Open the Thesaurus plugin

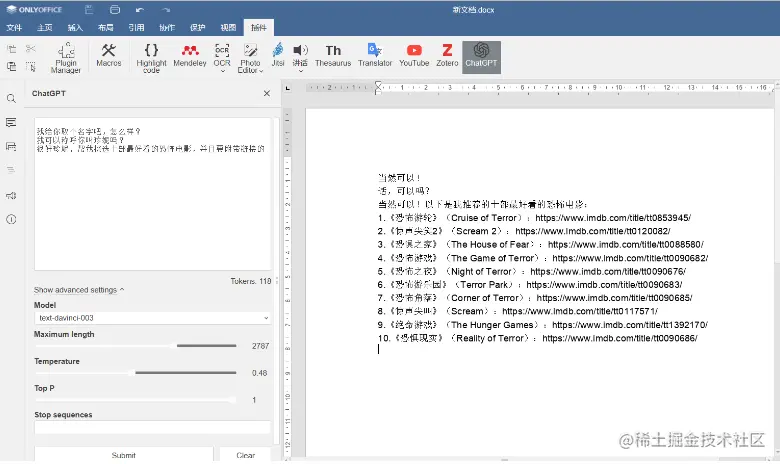[333, 55]
